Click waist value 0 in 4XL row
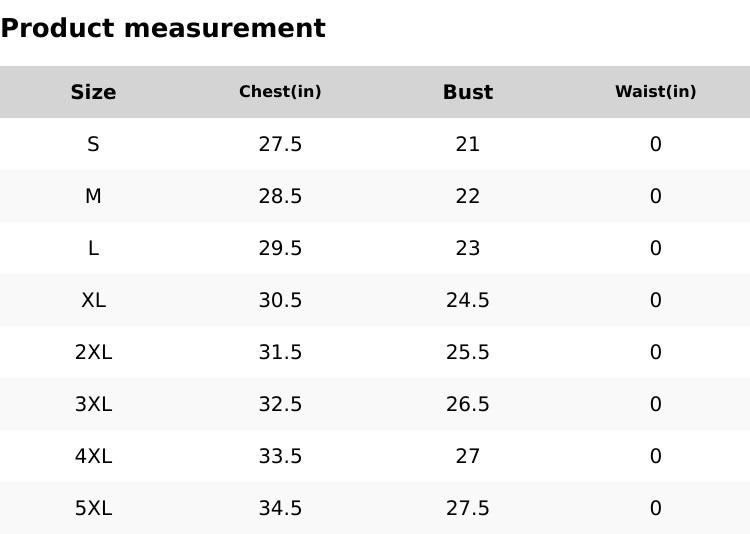 click(x=655, y=456)
